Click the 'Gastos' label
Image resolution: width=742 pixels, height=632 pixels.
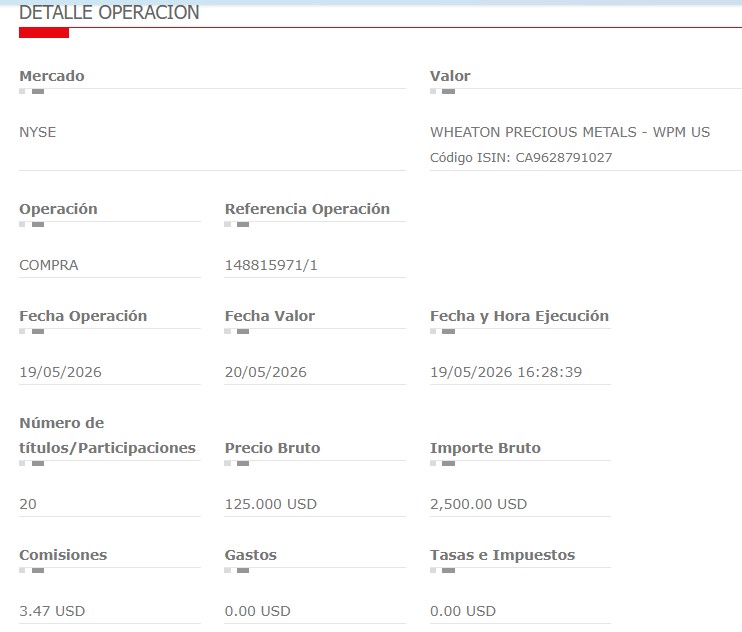click(x=250, y=554)
